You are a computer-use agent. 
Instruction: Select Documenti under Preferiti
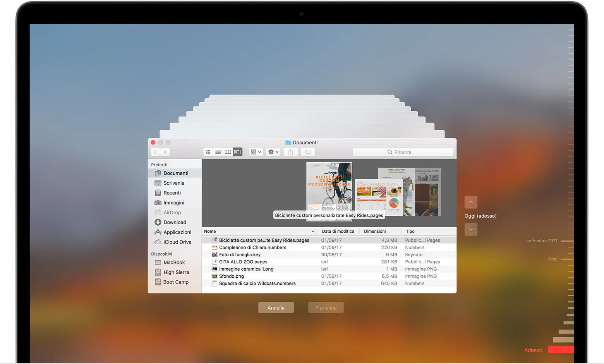tap(176, 173)
